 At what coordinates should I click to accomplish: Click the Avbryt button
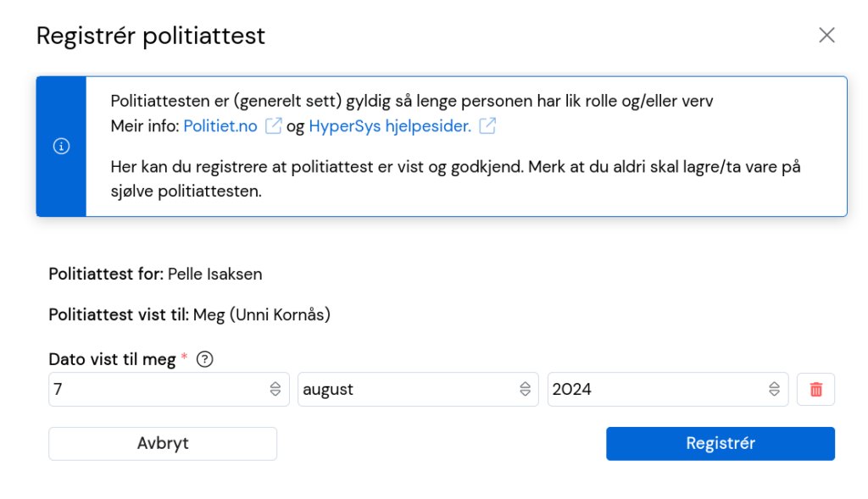tap(163, 444)
